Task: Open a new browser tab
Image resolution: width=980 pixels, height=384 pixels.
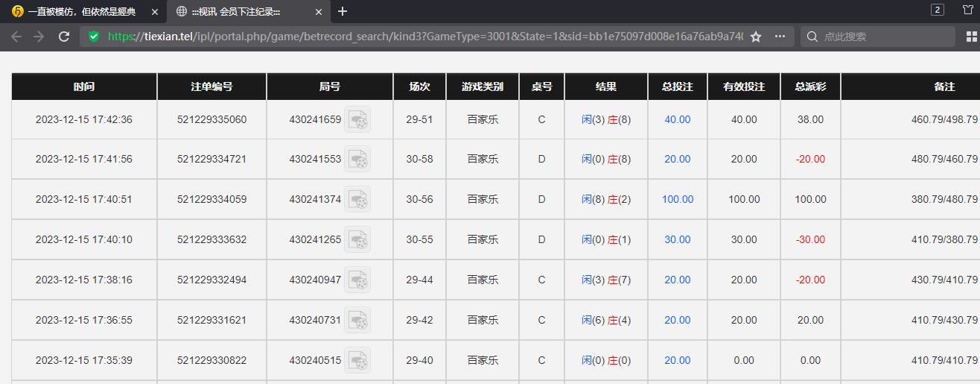Action: tap(343, 11)
